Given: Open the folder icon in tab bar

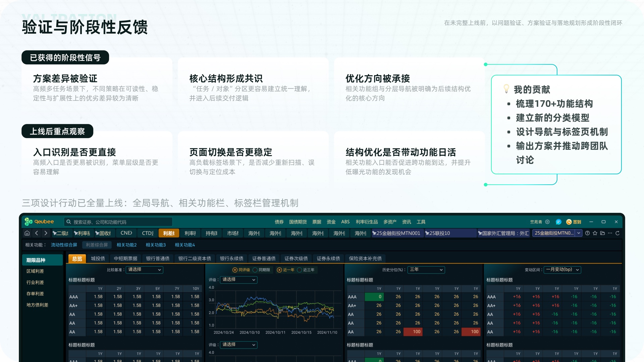Looking at the screenshot, I should tap(602, 233).
